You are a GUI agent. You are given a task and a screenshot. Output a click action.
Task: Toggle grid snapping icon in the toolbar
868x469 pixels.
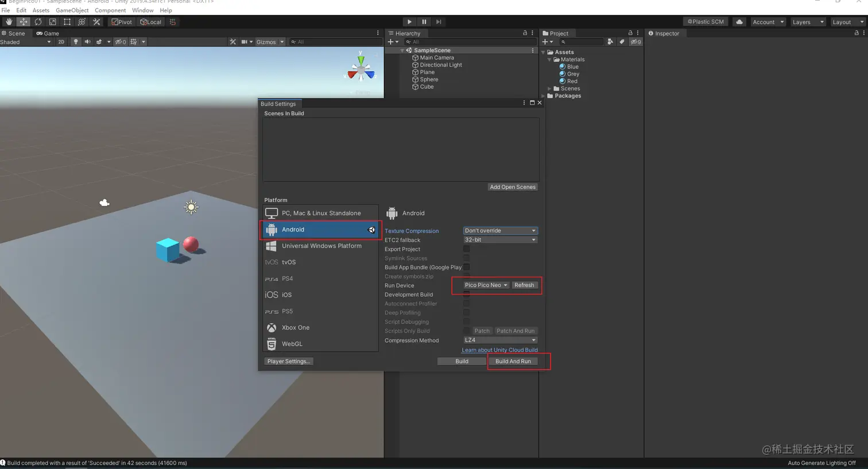(173, 22)
